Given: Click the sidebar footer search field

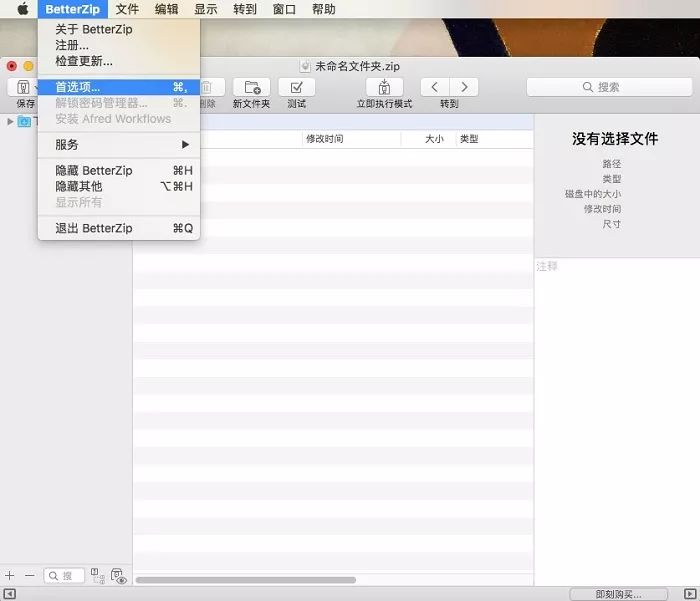Looking at the screenshot, I should point(64,576).
